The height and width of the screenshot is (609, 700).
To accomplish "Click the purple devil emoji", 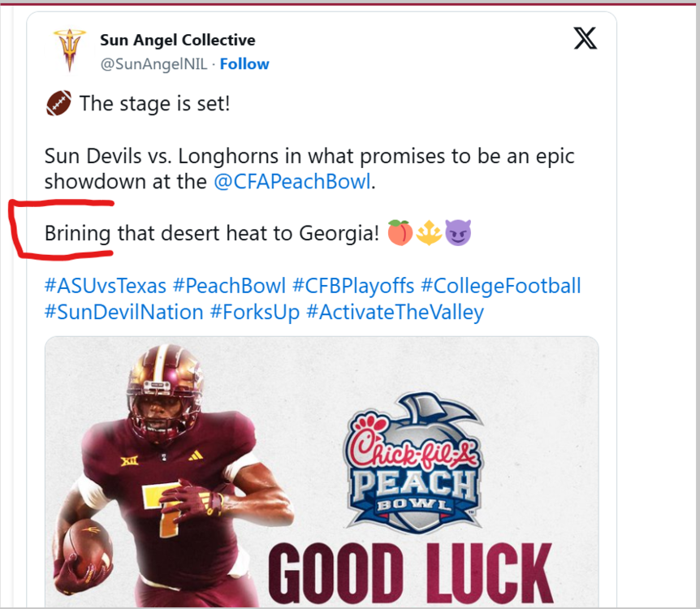I will (x=458, y=234).
